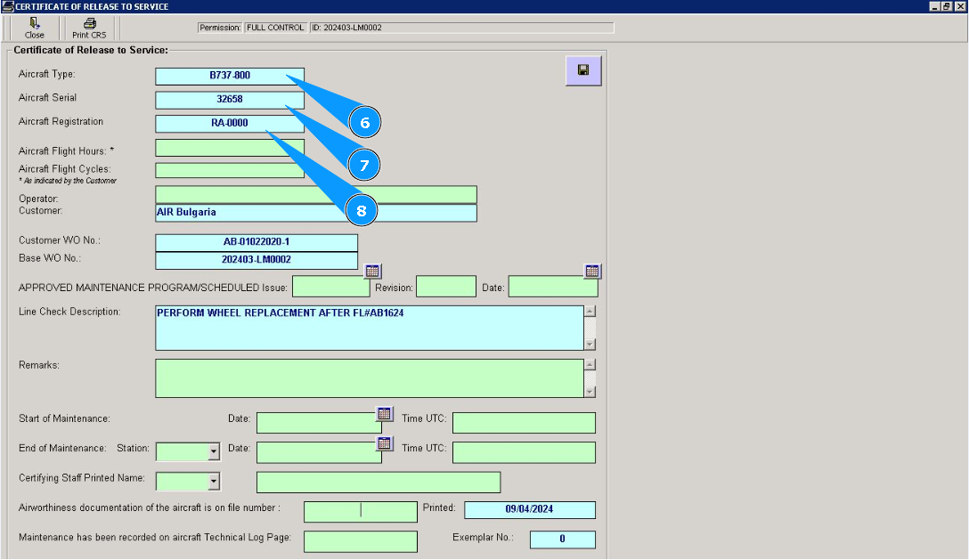Click the Customer WO No. field
This screenshot has width=969, height=560.
click(256, 242)
